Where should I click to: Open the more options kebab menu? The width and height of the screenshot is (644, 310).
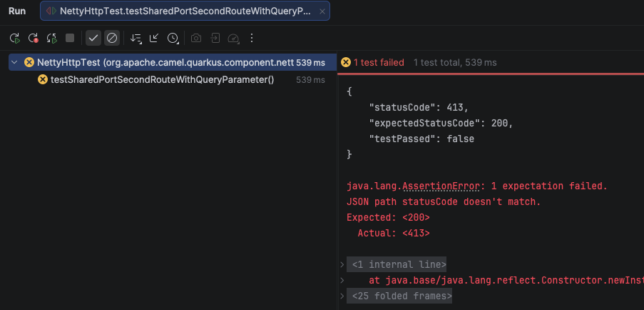tap(251, 38)
